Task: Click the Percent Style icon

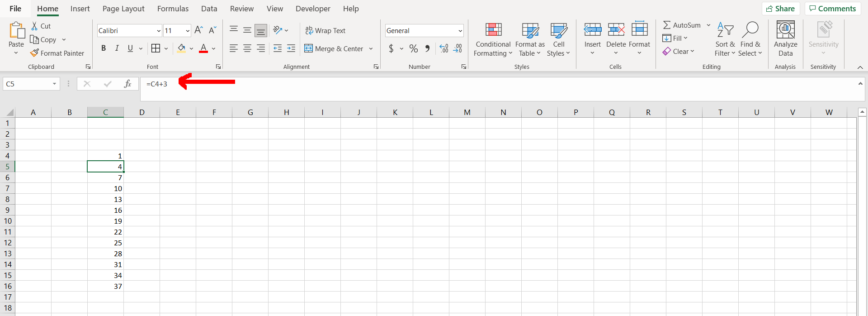Action: coord(413,48)
